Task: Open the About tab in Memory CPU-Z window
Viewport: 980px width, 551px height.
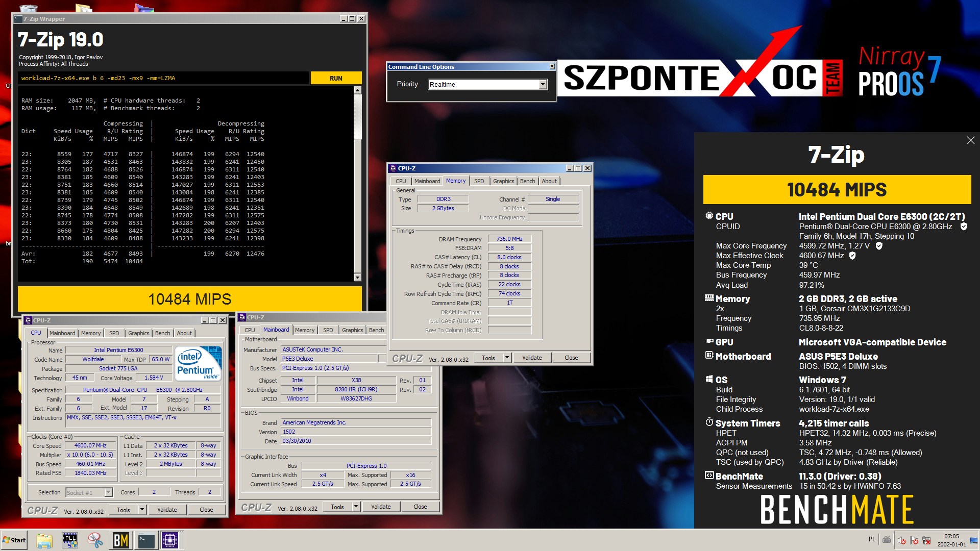Action: coord(549,181)
